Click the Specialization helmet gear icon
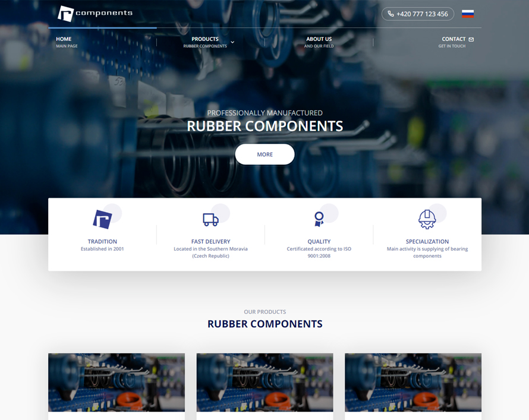Screen dimensions: 529x420 (427, 219)
